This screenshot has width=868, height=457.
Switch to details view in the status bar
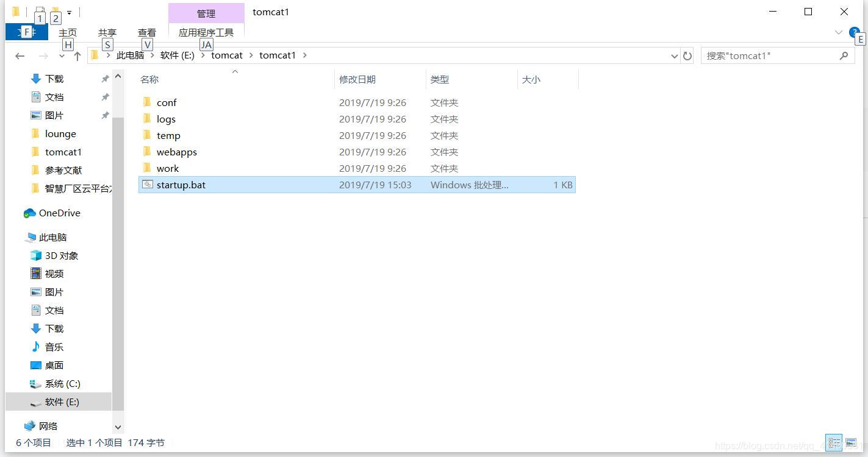[834, 442]
